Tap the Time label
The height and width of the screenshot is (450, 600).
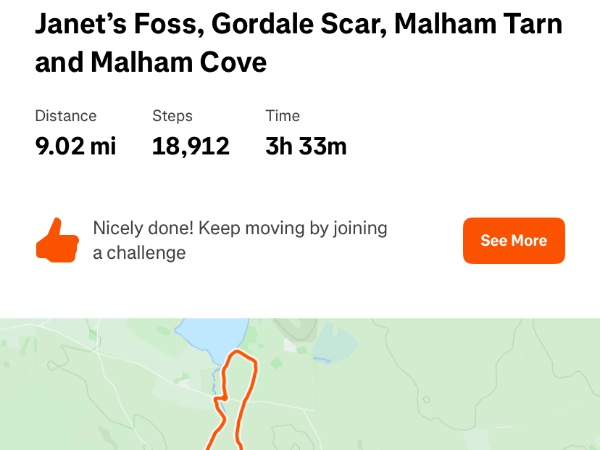282,116
